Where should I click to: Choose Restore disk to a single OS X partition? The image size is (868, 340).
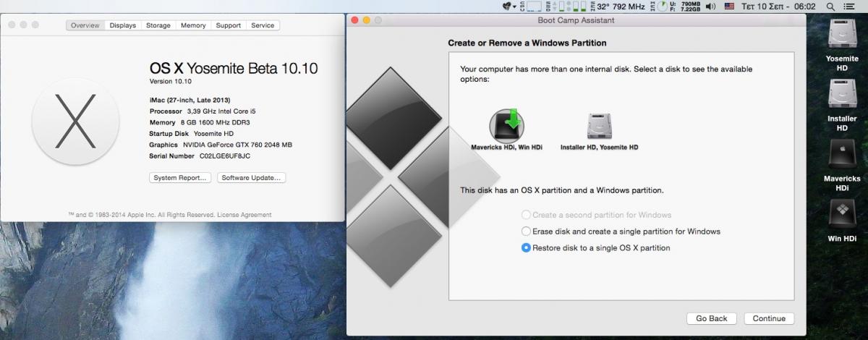tap(595, 247)
